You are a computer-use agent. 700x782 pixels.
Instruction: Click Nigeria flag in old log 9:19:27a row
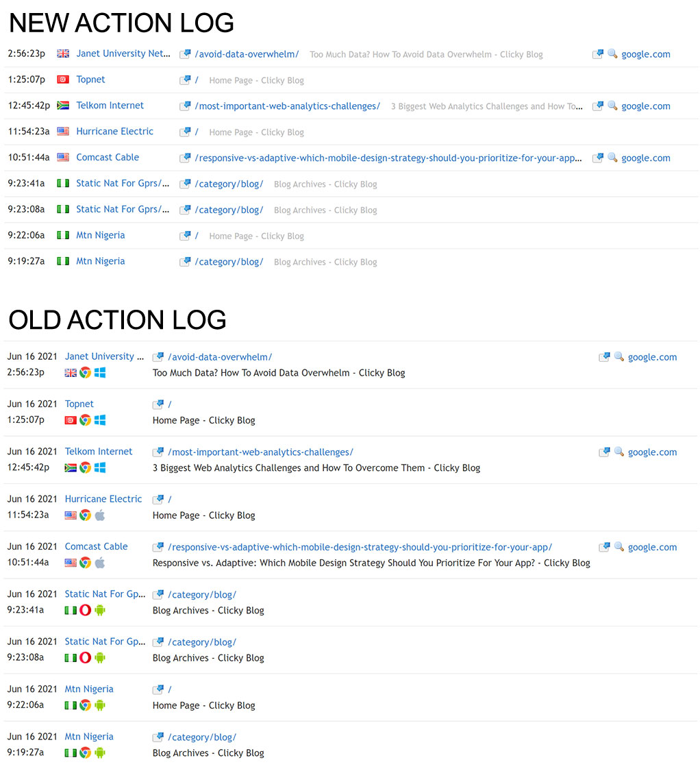click(71, 753)
